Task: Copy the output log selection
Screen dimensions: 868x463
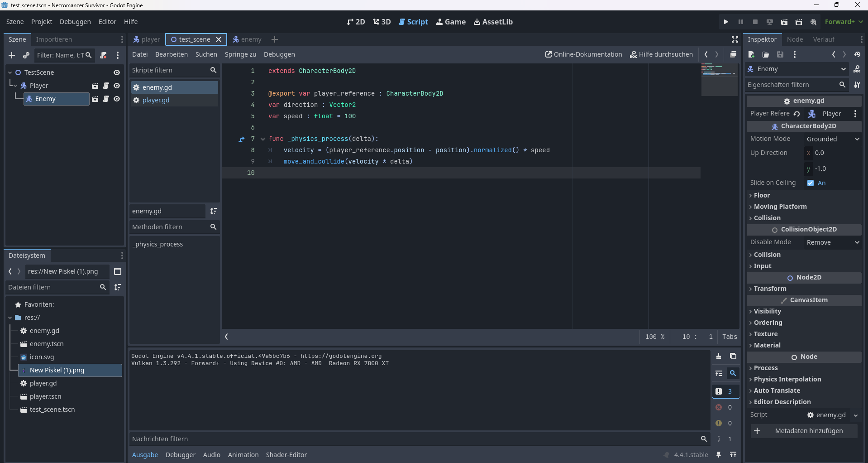Action: 733,357
